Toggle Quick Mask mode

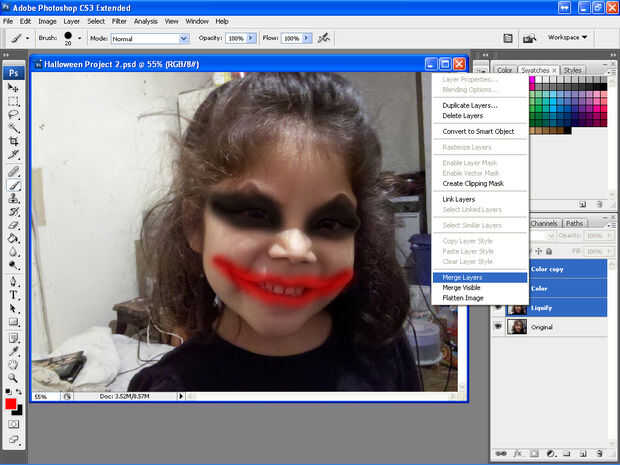[13, 424]
